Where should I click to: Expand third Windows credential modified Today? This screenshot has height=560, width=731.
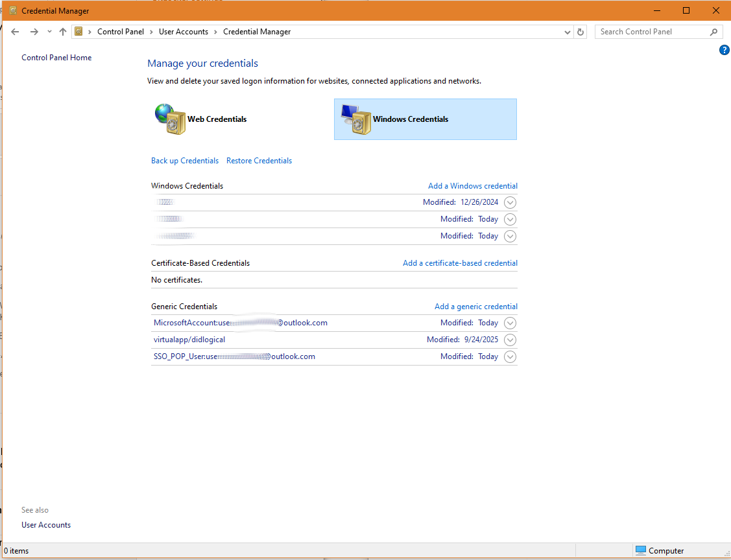510,236
